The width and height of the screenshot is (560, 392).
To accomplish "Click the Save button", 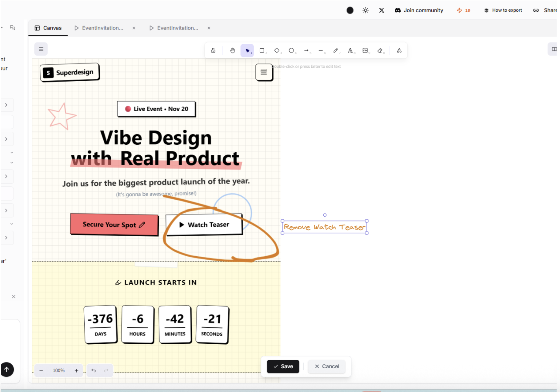I will (282, 366).
